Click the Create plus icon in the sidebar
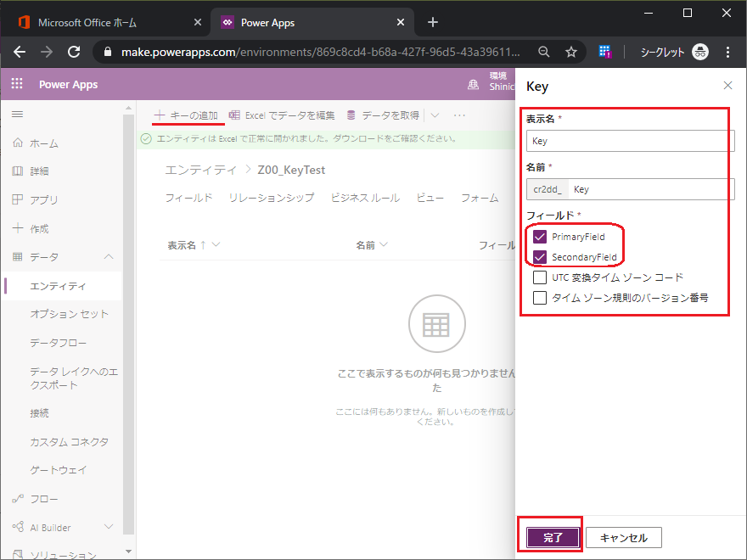 click(18, 228)
